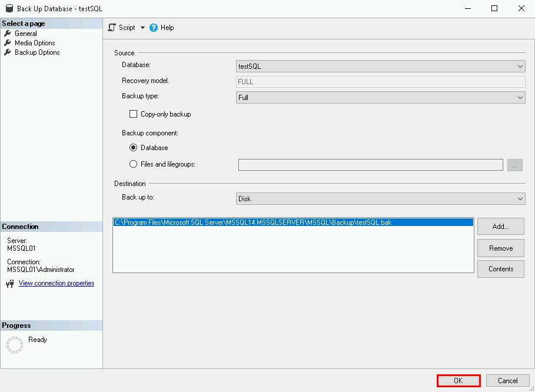Select the Database radio button

pyautogui.click(x=133, y=148)
